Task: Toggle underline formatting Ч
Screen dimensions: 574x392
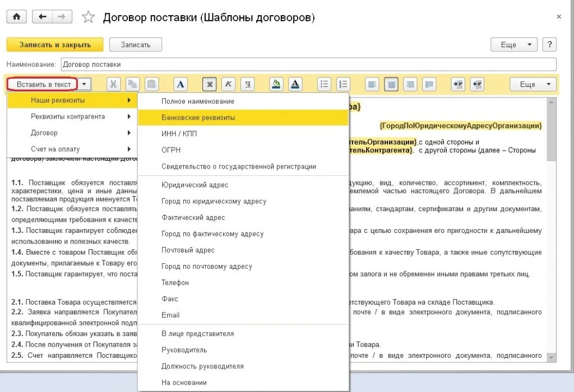Action: 247,85
